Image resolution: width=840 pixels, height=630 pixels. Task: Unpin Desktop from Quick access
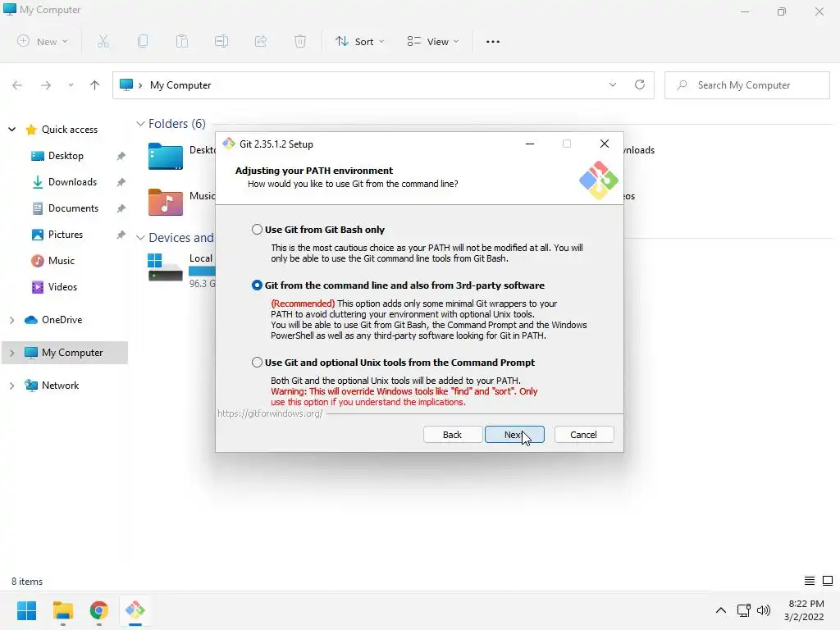pos(121,156)
